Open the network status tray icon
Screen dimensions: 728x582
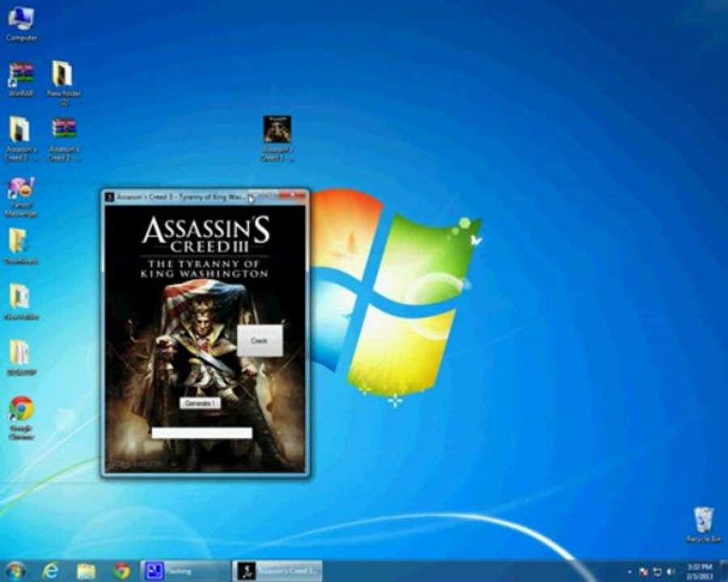tap(658, 571)
